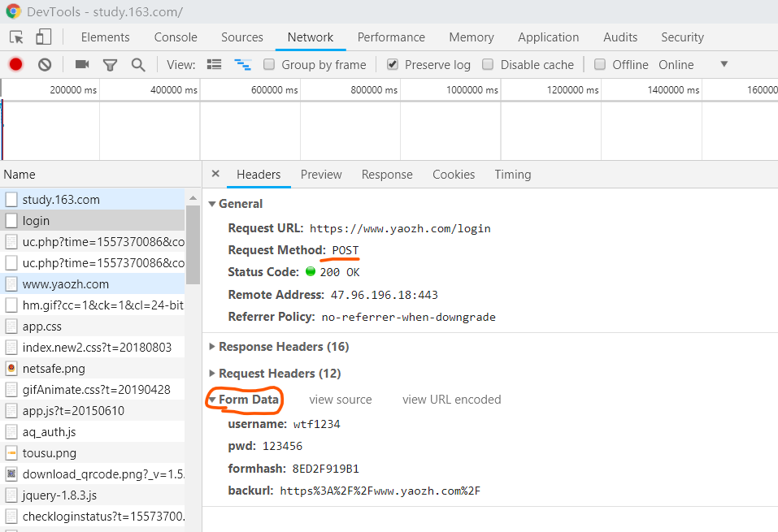Open the Application tab

click(x=548, y=37)
